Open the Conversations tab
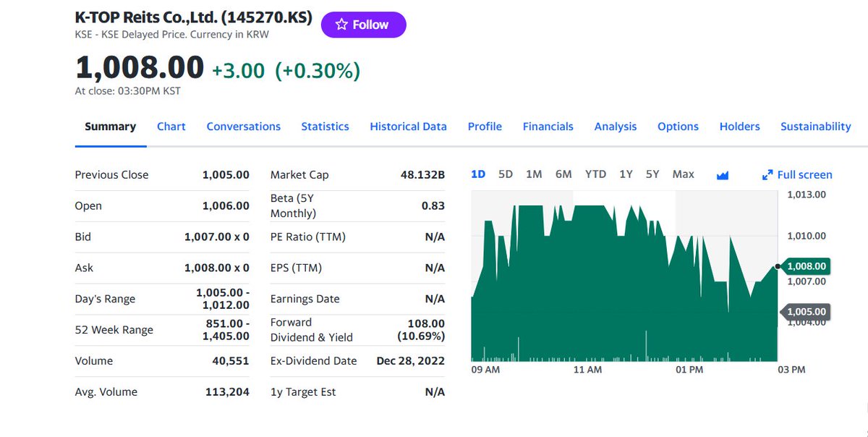Screen dimensions: 868x437 (x=244, y=127)
